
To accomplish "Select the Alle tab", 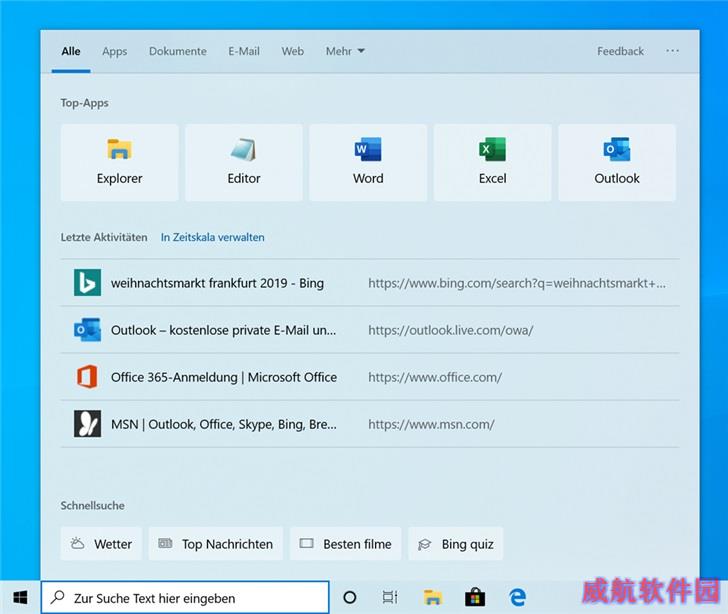I will point(71,51).
